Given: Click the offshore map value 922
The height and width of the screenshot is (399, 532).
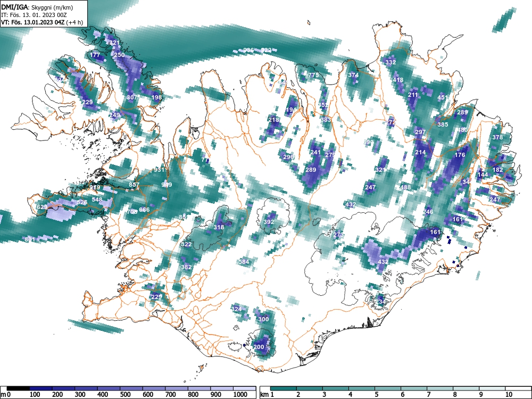Looking at the screenshot, I should (267, 50).
